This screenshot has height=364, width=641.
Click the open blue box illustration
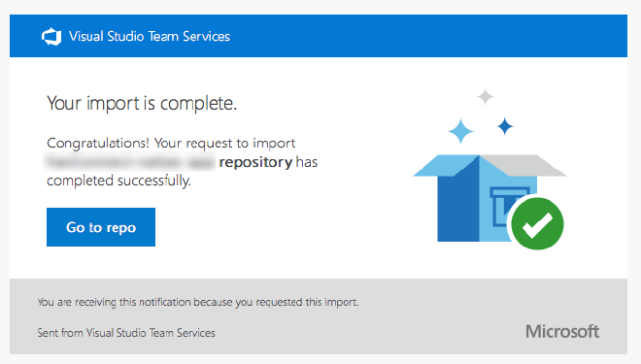pos(489,198)
